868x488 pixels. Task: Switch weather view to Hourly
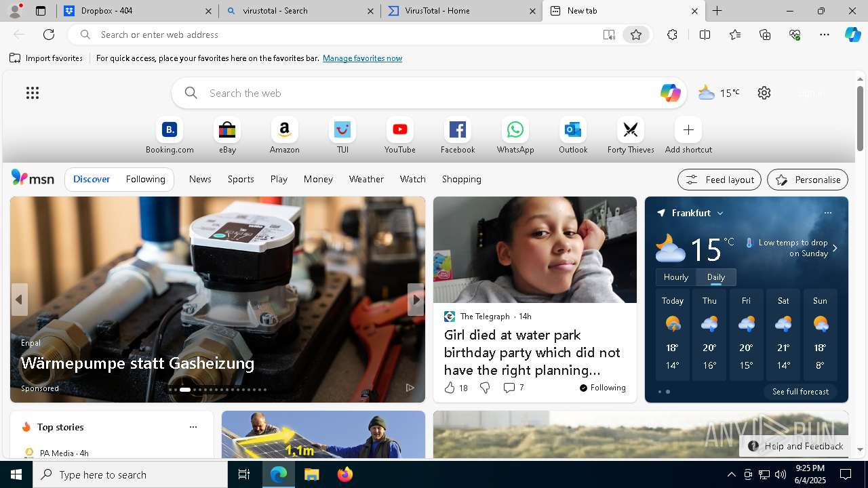(x=676, y=277)
